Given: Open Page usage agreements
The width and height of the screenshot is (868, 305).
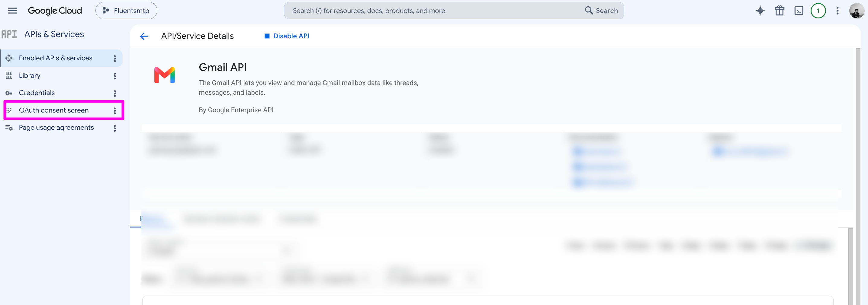Looking at the screenshot, I should 56,128.
